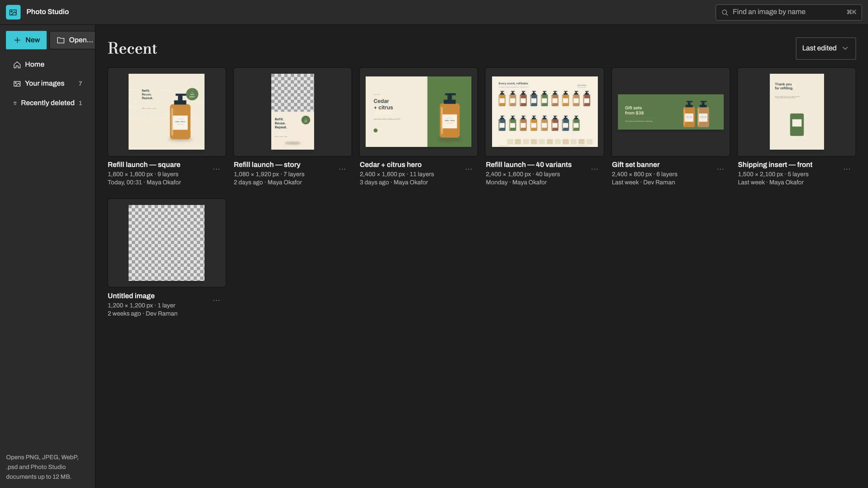This screenshot has width=868, height=488.
Task: Click the Open... folder button
Action: 73,40
